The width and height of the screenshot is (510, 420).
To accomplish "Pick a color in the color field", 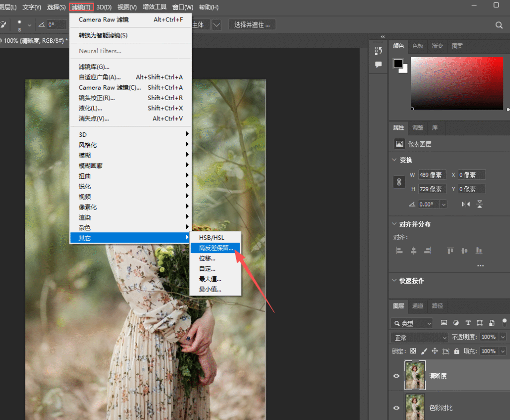I will [x=457, y=83].
